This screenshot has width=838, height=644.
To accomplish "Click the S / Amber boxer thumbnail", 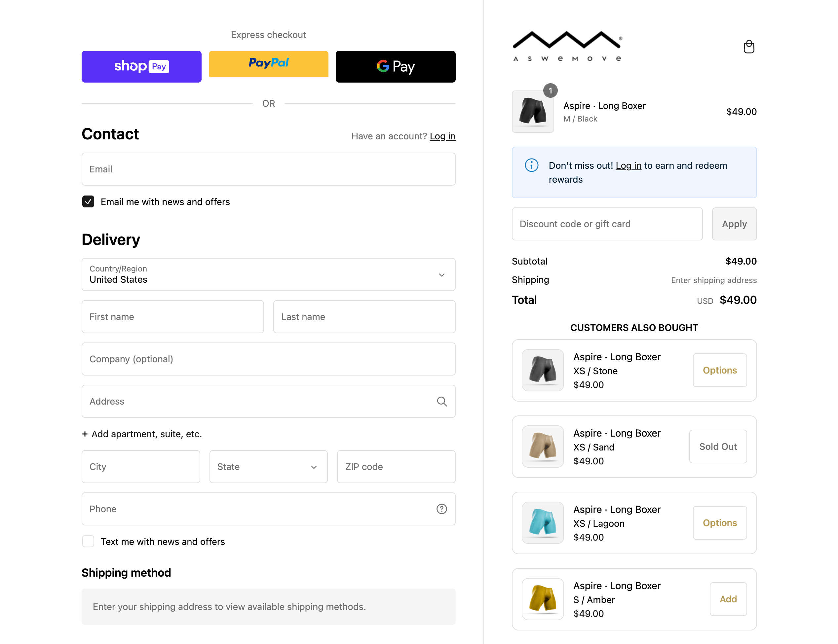I will point(543,599).
